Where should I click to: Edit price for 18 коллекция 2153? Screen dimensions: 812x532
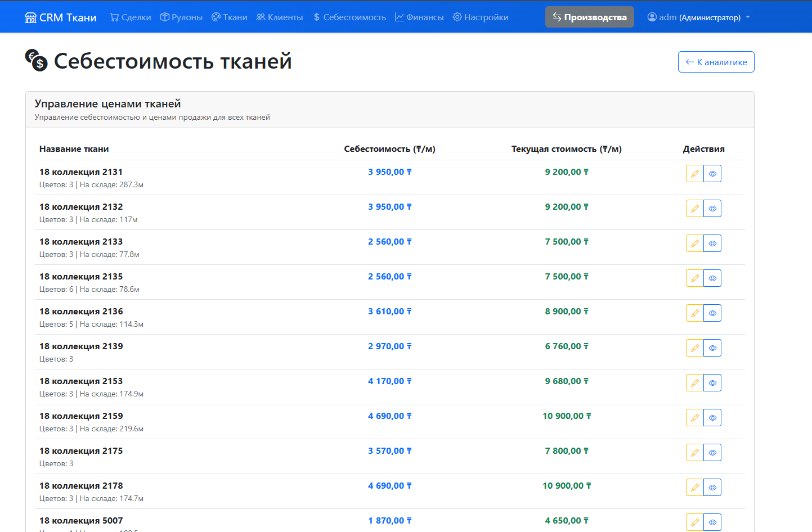[695, 383]
